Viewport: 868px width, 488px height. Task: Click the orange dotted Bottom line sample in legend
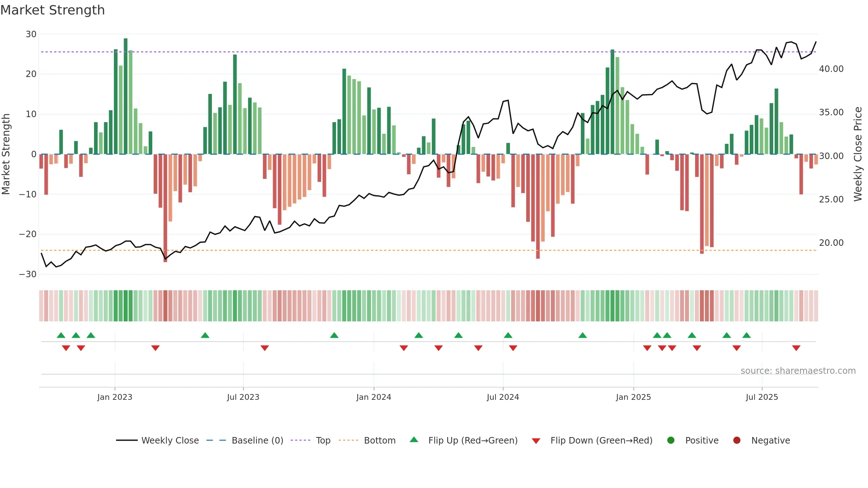click(x=348, y=440)
